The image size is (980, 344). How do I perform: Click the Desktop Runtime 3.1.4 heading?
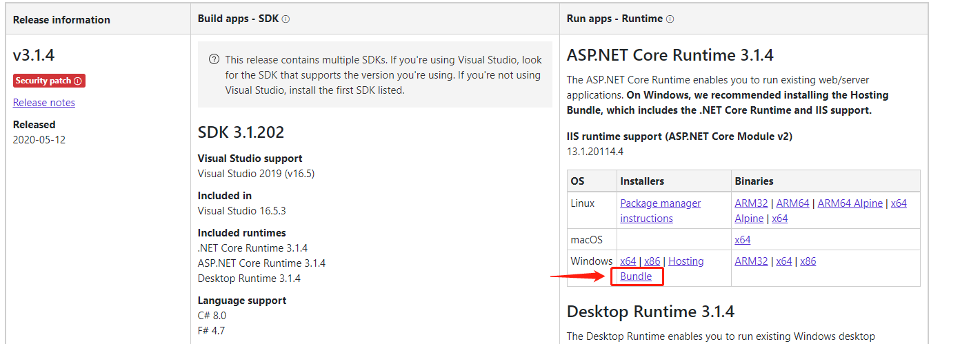point(650,312)
